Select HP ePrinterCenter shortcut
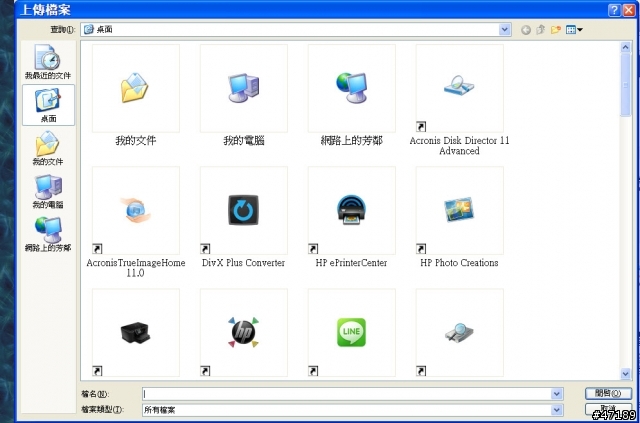640x423 pixels. (351, 210)
